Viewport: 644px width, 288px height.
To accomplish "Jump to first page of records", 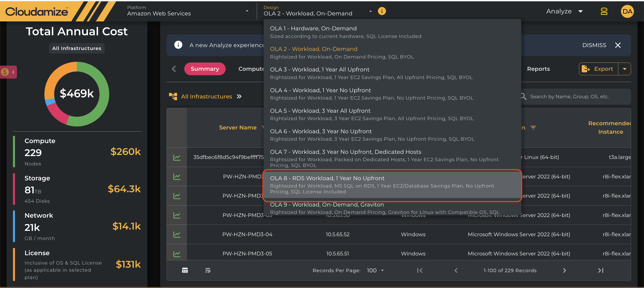I will pos(420,270).
